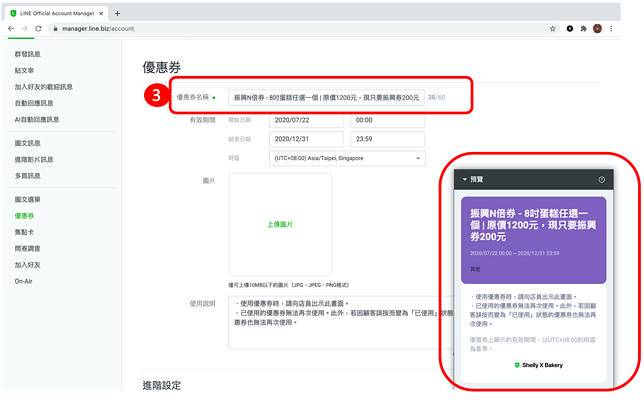Screen dimensions: 644x418
Task: Bookmark this page with the star icon
Action: coord(553,29)
